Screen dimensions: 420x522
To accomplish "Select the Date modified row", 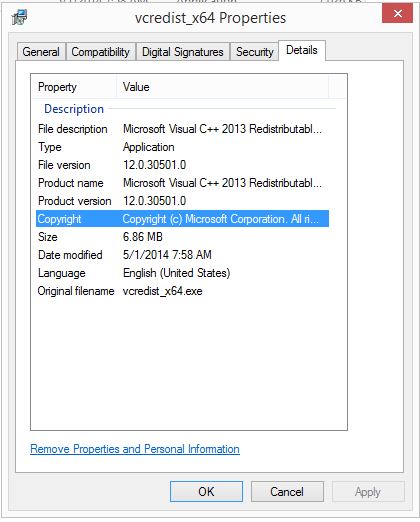I will (x=182, y=255).
